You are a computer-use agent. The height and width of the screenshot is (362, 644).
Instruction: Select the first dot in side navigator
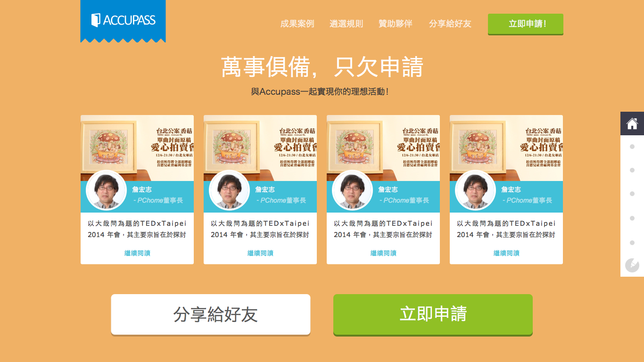tap(632, 147)
